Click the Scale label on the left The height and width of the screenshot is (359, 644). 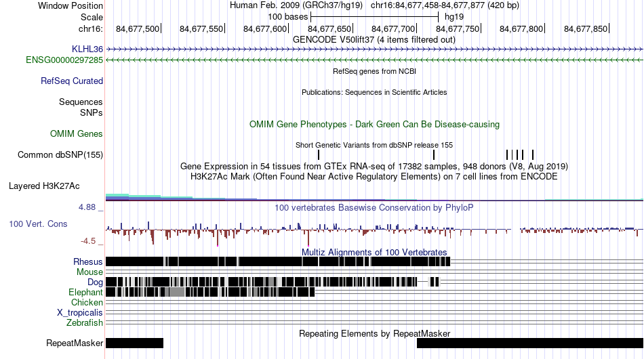pyautogui.click(x=92, y=17)
